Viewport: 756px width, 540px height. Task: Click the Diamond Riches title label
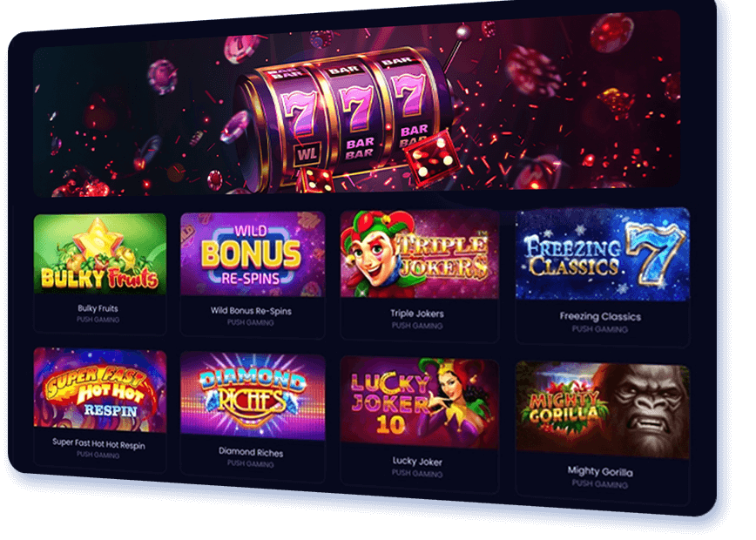click(251, 452)
